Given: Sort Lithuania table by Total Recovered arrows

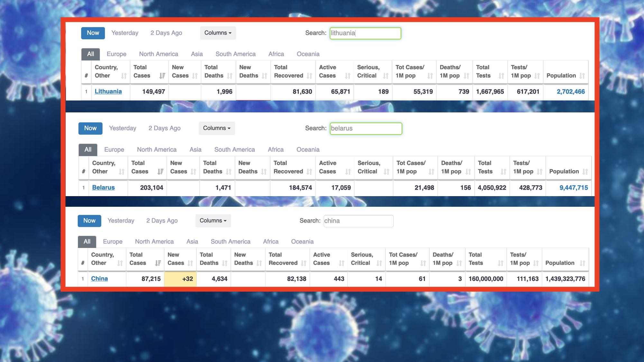Looking at the screenshot, I should 309,76.
